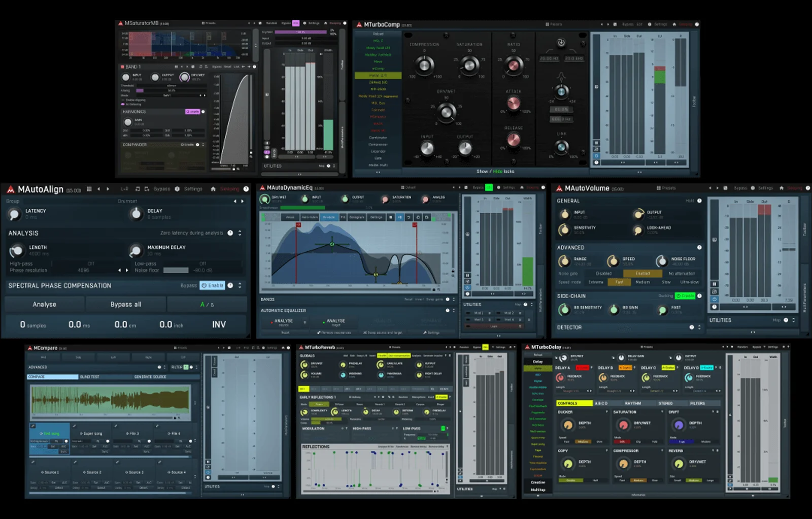Expand the UTILITIES section in MAutoVolume

pos(794,320)
